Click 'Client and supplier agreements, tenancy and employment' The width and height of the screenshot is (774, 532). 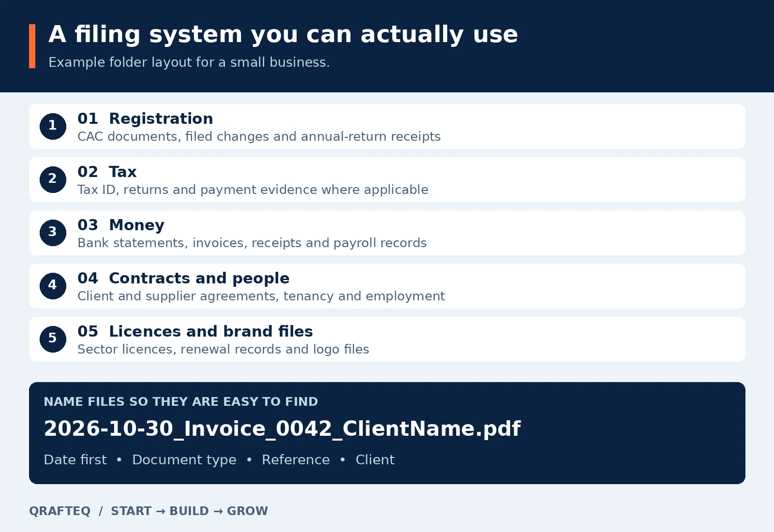(x=261, y=296)
